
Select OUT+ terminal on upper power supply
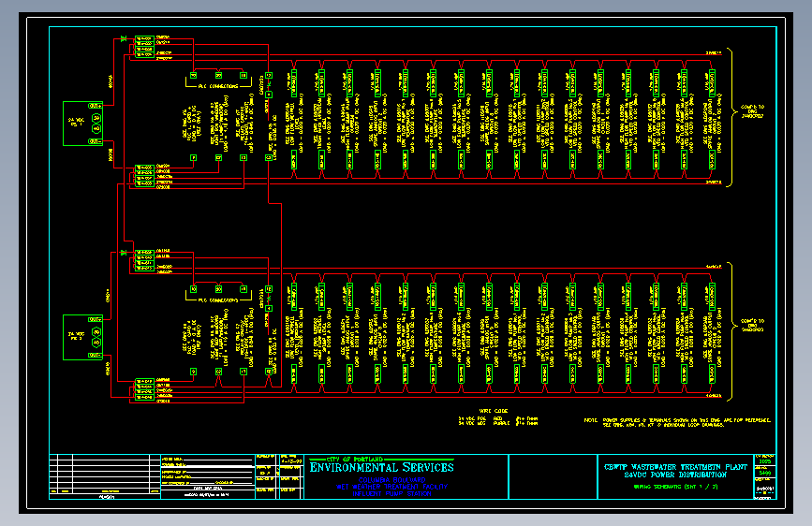pos(95,106)
